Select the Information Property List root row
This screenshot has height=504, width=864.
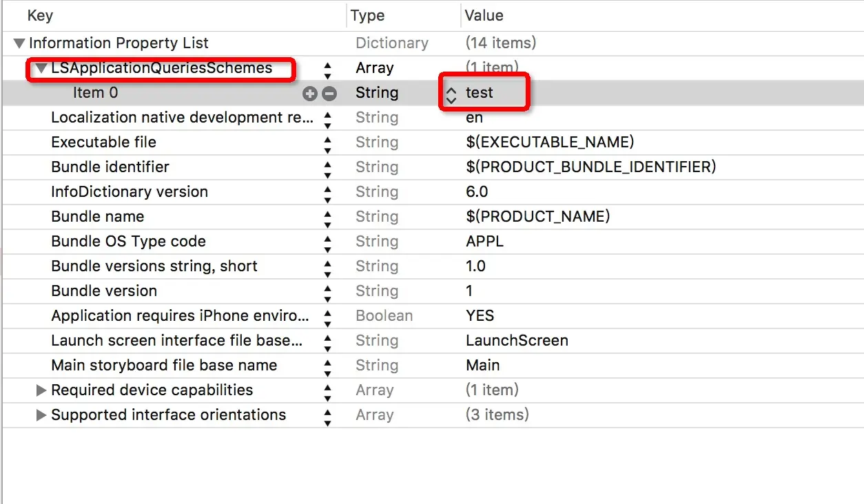click(x=119, y=43)
